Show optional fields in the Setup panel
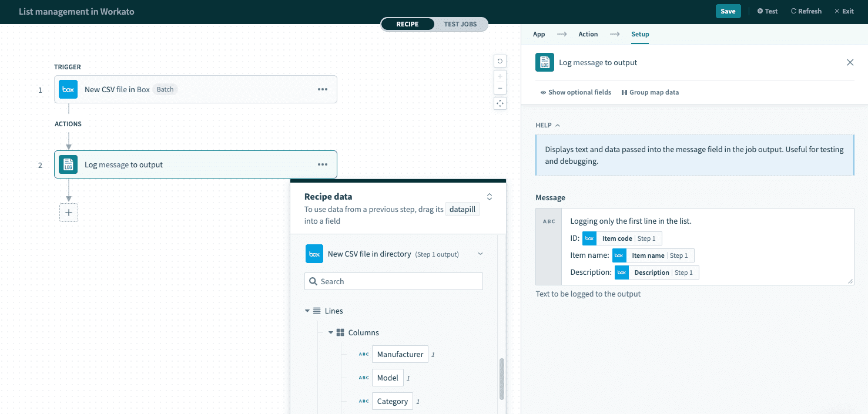Screen dimensions: 868x414 coord(575,92)
